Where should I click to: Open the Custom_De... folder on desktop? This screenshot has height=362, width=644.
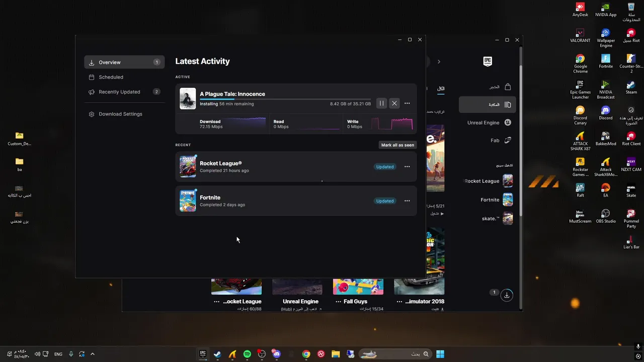pyautogui.click(x=19, y=138)
